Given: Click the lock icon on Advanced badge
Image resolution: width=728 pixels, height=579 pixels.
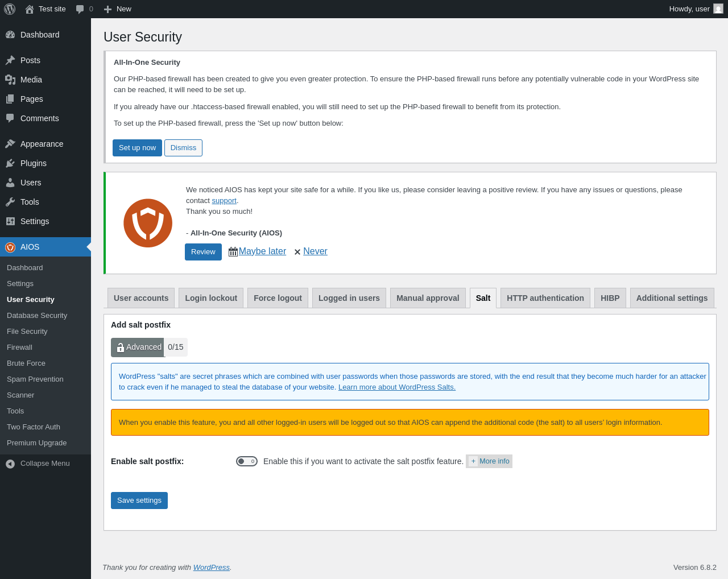Looking at the screenshot, I should click(121, 348).
